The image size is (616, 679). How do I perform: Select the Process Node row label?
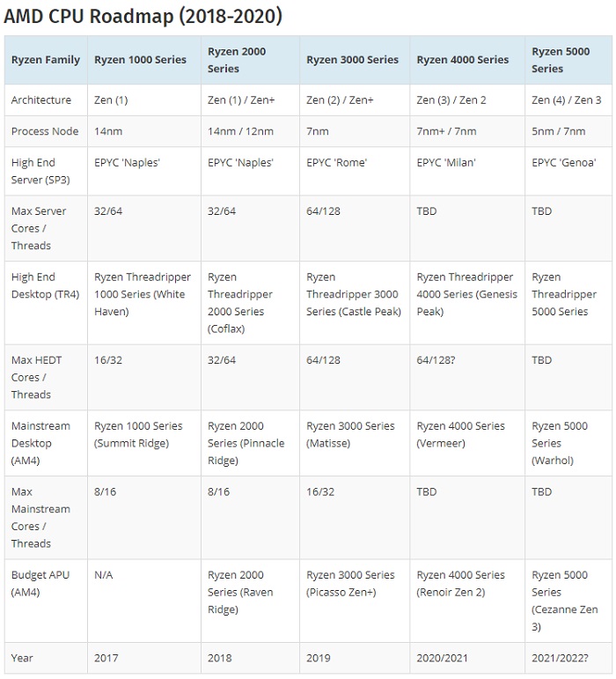coord(42,131)
